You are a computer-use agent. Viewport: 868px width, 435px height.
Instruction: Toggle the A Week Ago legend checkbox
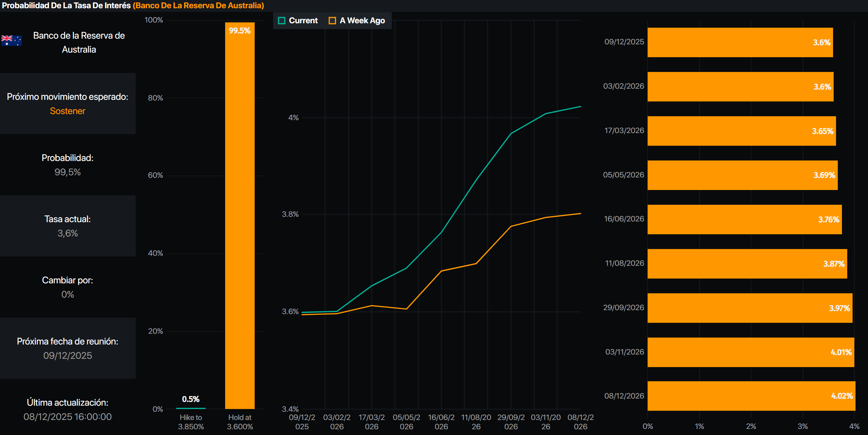332,21
